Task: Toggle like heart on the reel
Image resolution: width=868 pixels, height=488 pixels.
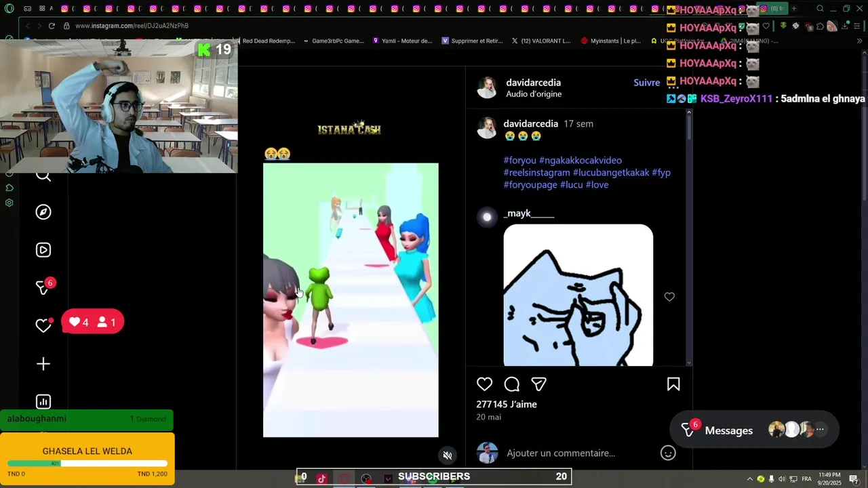Action: click(484, 384)
